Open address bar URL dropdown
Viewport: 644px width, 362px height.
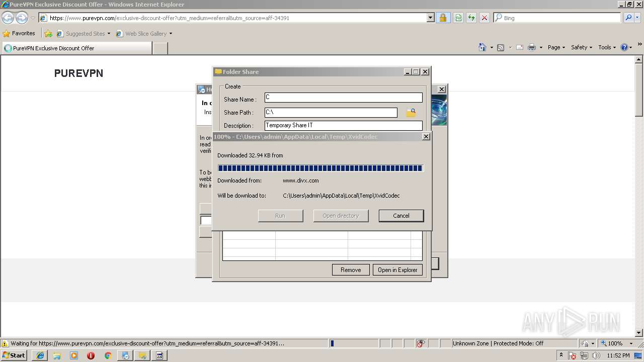point(431,18)
